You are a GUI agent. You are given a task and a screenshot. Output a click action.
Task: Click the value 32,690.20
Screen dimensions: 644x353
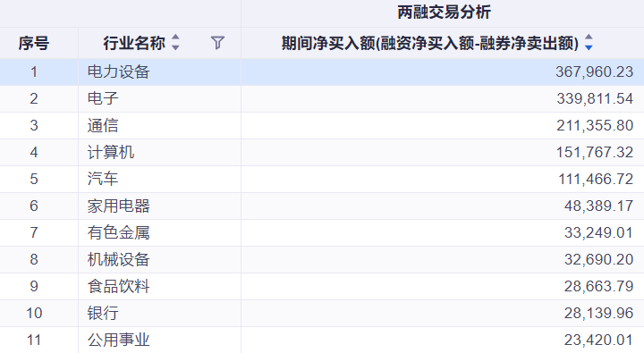tap(598, 259)
